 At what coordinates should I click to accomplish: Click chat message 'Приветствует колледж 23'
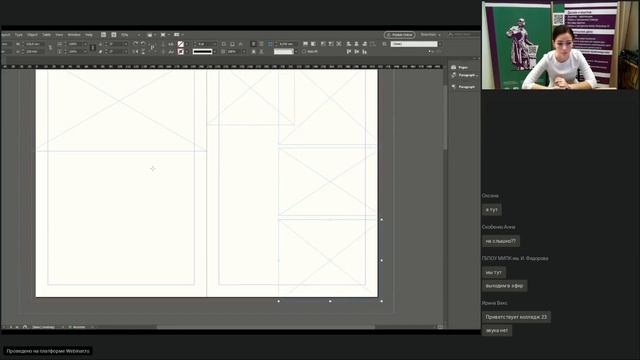pyautogui.click(x=516, y=317)
